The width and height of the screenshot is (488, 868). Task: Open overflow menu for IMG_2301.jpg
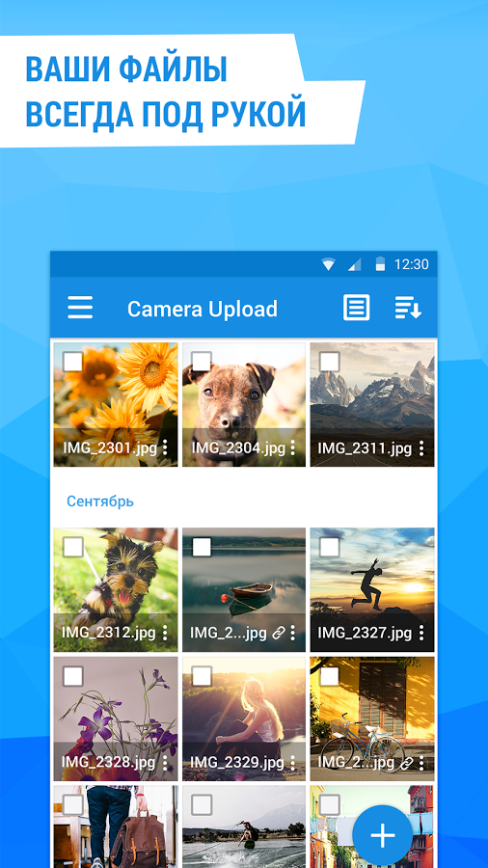point(165,448)
